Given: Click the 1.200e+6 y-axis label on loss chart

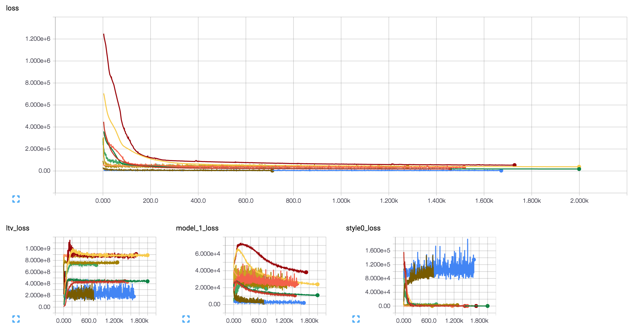Looking at the screenshot, I should coord(38,39).
